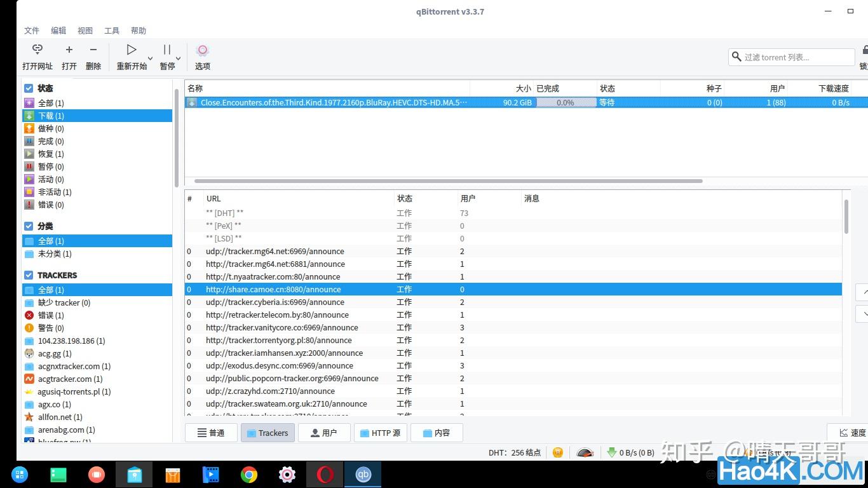Click the Delete minus icon

(x=93, y=50)
